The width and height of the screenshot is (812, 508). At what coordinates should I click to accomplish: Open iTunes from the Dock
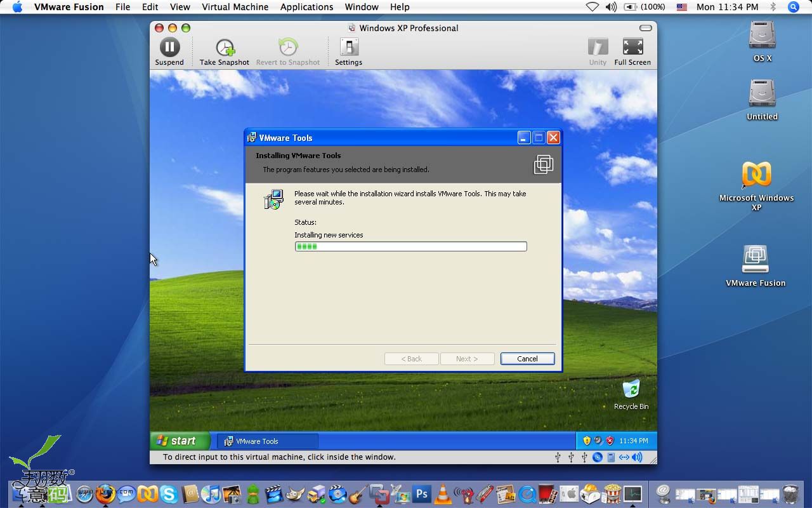click(211, 493)
